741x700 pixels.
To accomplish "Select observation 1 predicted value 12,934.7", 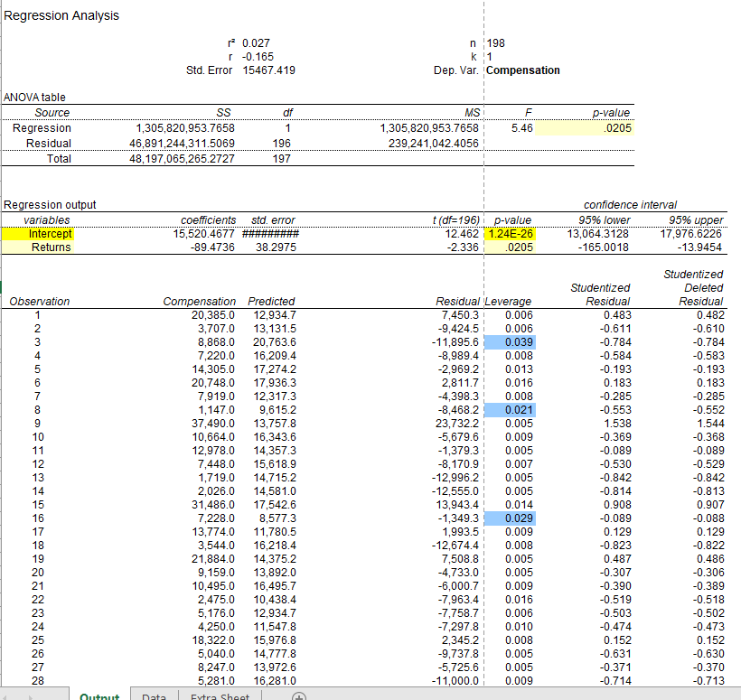I will (275, 315).
